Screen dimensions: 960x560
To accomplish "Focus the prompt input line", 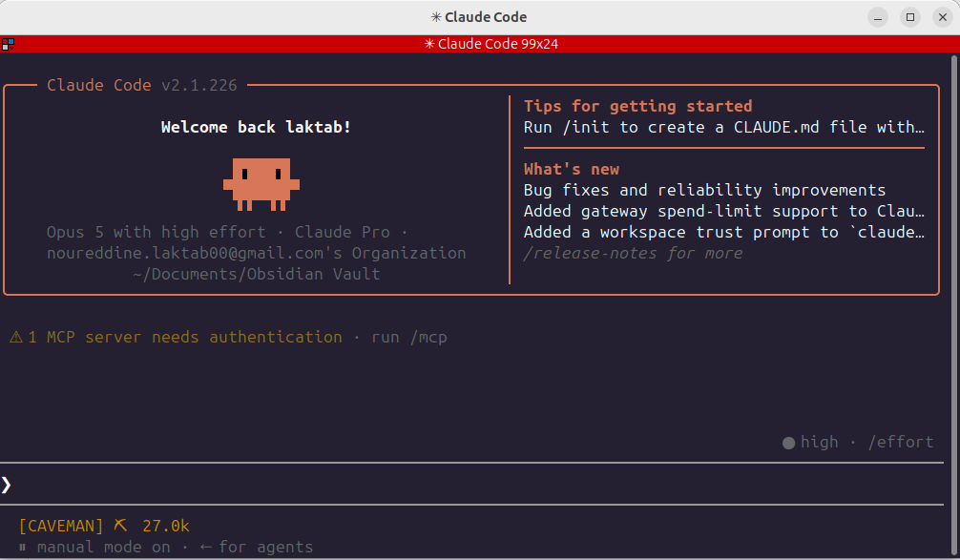I will tap(471, 485).
